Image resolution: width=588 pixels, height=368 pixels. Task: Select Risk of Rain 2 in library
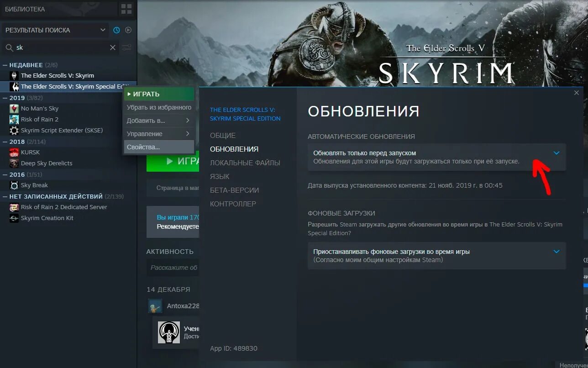68,119
